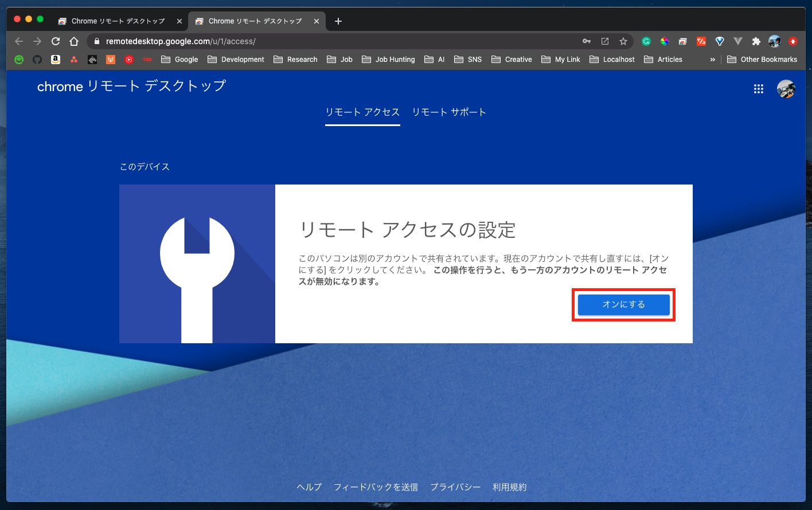Open the Asana bookmark
This screenshot has width=812, height=510.
[x=74, y=60]
